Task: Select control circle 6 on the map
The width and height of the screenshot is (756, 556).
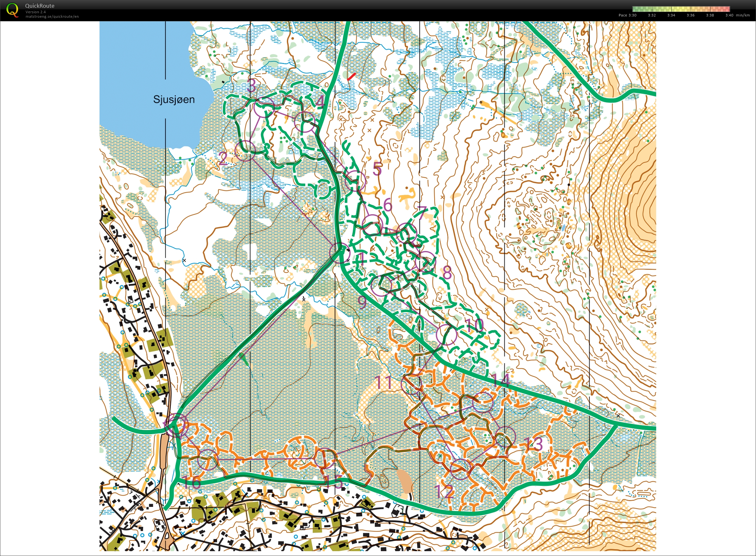Action: (x=373, y=225)
